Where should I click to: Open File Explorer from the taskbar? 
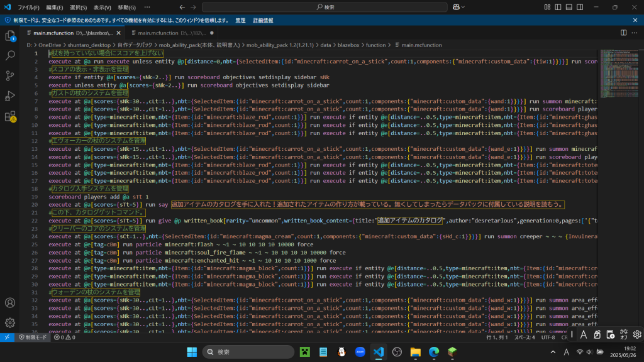(x=415, y=352)
